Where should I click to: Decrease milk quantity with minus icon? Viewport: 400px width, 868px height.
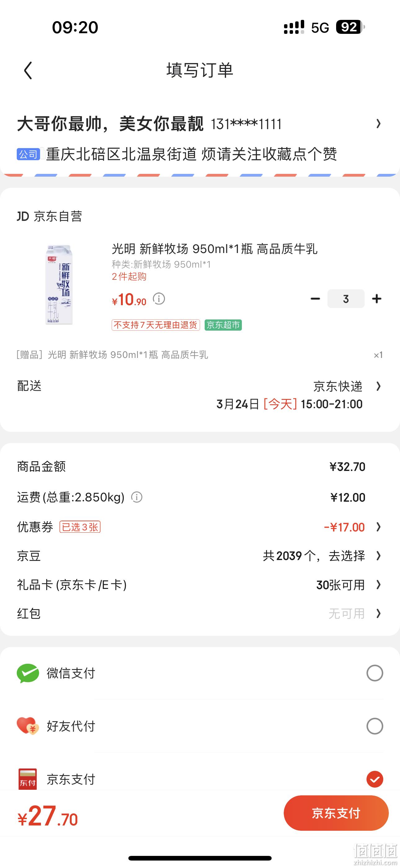[x=315, y=299]
